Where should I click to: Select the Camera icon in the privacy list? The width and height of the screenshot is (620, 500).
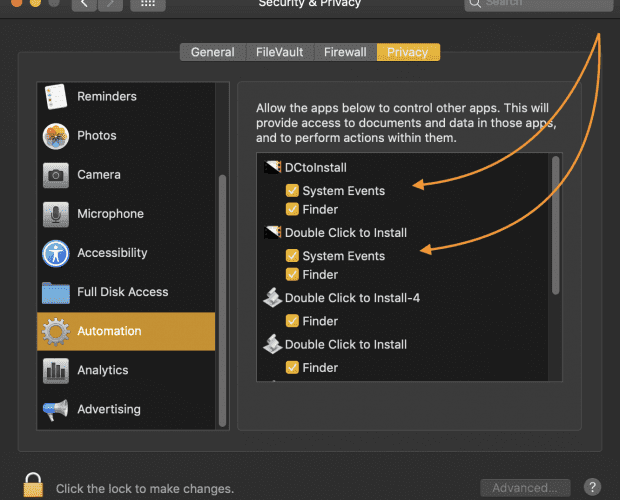coord(56,175)
